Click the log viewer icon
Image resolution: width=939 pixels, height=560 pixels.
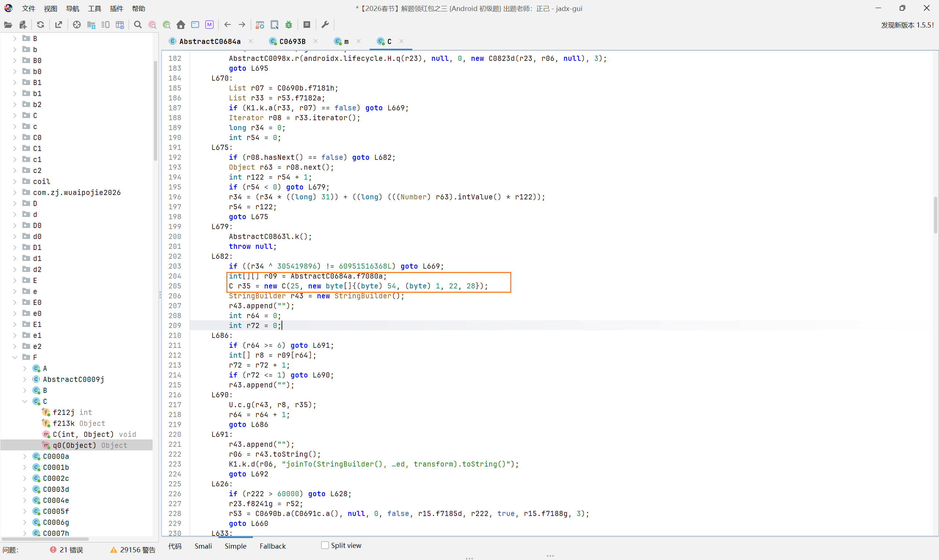pyautogui.click(x=307, y=25)
